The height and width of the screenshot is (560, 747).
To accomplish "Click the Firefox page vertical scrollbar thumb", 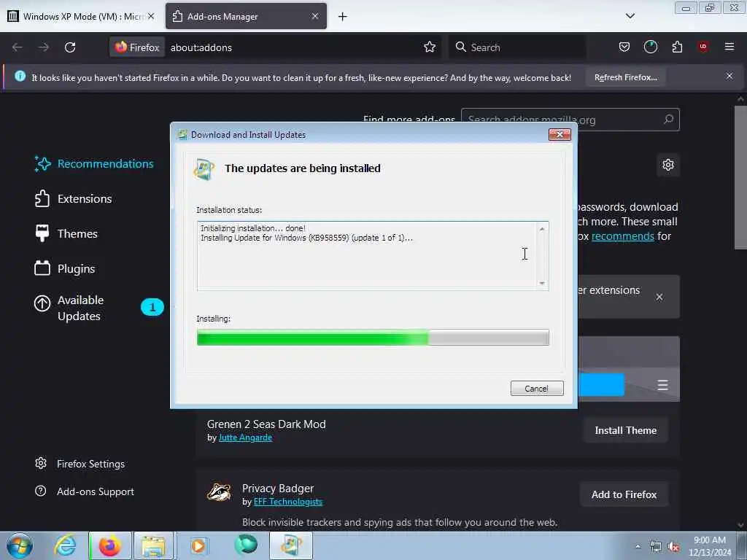I will click(740, 177).
